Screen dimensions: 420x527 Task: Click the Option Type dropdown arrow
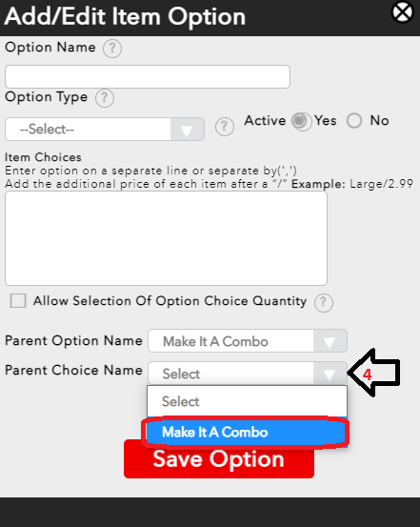click(x=187, y=130)
